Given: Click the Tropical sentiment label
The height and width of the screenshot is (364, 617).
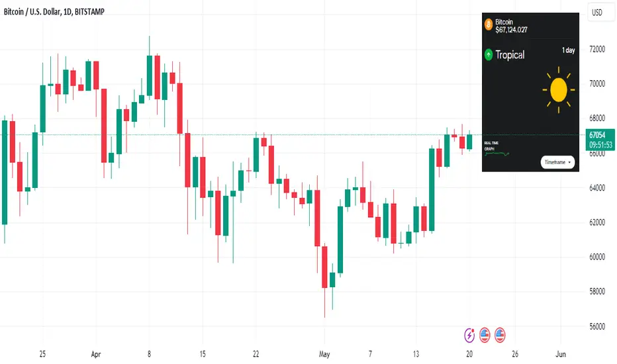Looking at the screenshot, I should tap(510, 55).
